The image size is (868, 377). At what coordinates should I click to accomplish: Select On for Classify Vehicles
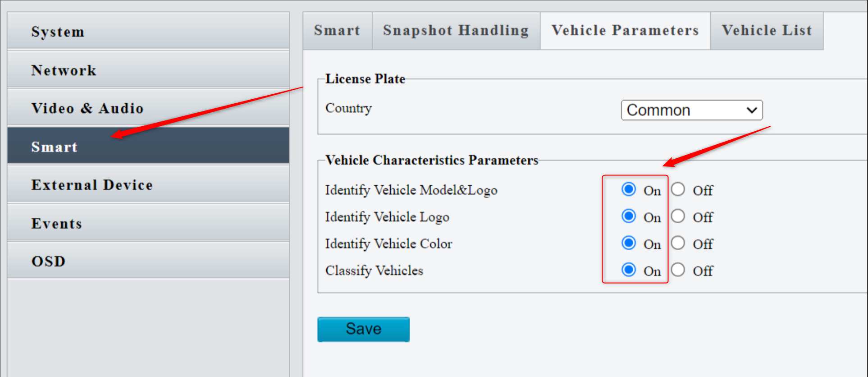(628, 270)
